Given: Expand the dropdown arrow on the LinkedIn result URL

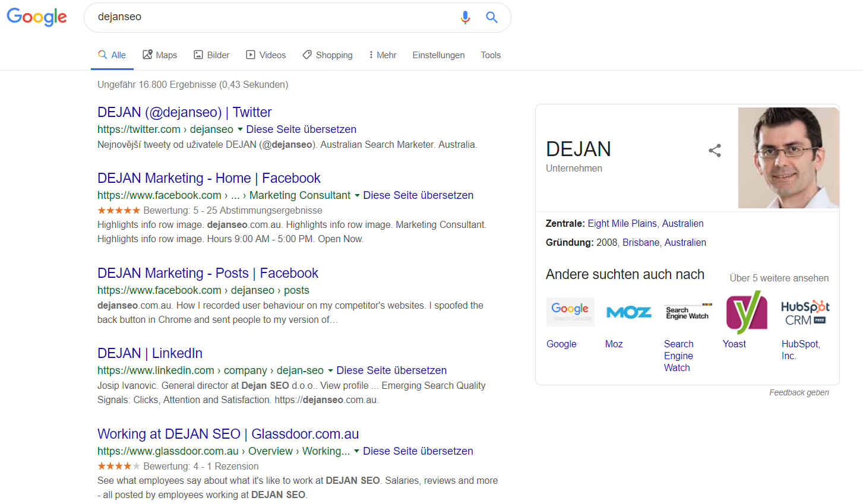Looking at the screenshot, I should click(x=330, y=370).
